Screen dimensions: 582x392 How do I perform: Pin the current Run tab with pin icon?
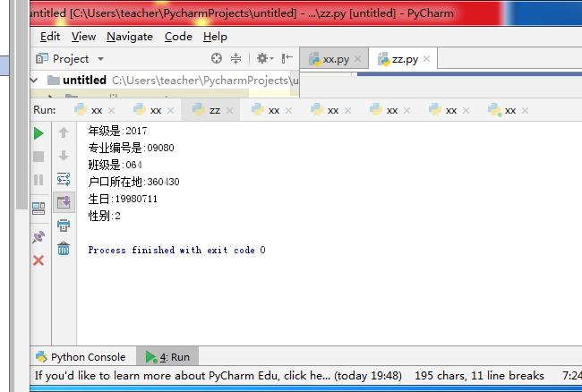point(39,237)
